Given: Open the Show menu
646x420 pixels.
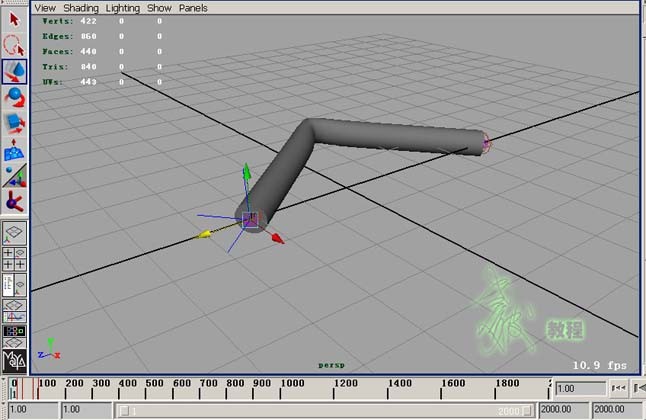Looking at the screenshot, I should point(159,8).
